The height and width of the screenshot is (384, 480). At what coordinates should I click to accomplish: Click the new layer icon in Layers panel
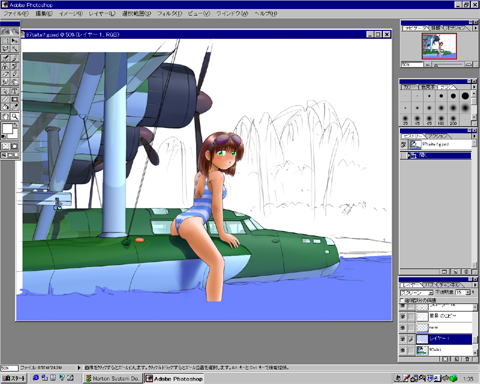point(456,359)
